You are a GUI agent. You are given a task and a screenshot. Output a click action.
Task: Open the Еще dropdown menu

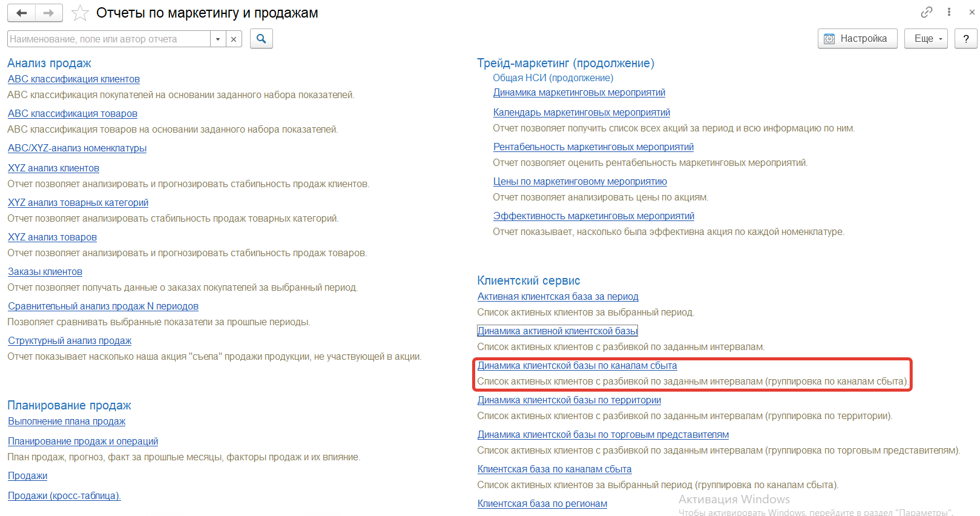coord(926,39)
